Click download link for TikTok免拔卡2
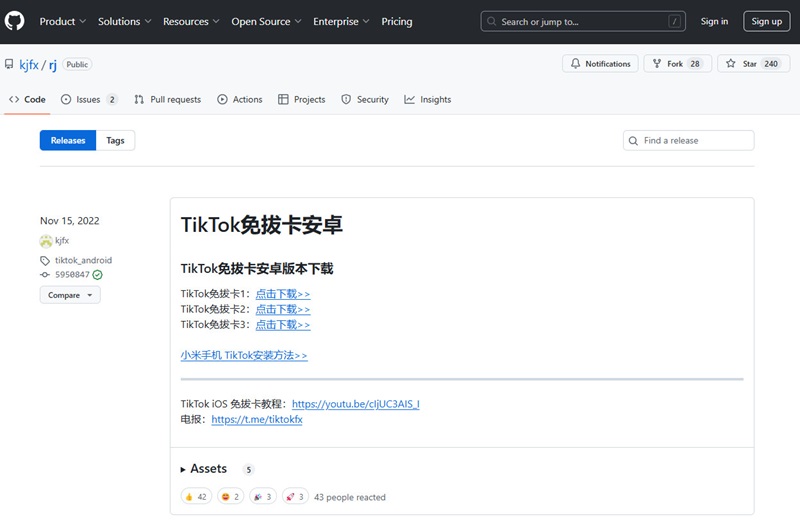The height and width of the screenshot is (524, 800). click(x=283, y=309)
